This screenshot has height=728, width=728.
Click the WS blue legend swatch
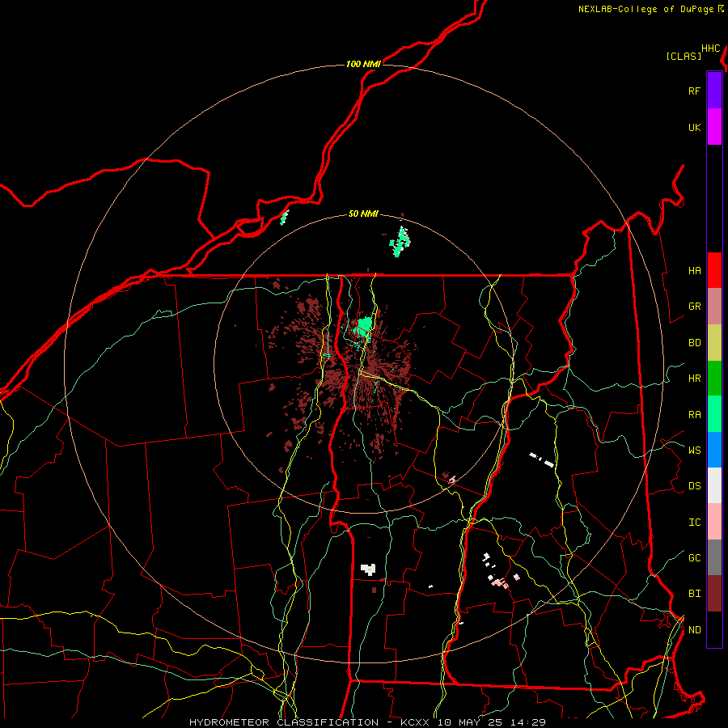tap(714, 450)
